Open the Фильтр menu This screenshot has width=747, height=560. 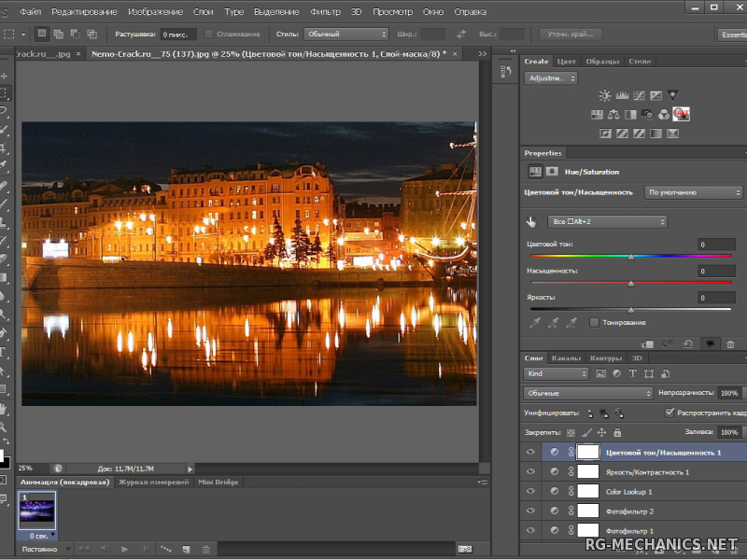pos(325,11)
